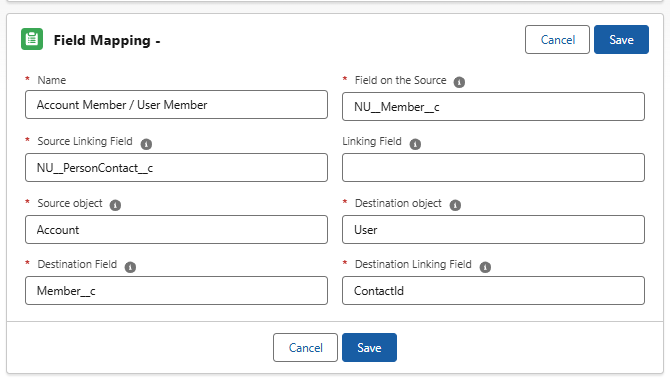Show the Source object info tooltip
Screen dimensions: 670x381
pyautogui.click(x=115, y=205)
